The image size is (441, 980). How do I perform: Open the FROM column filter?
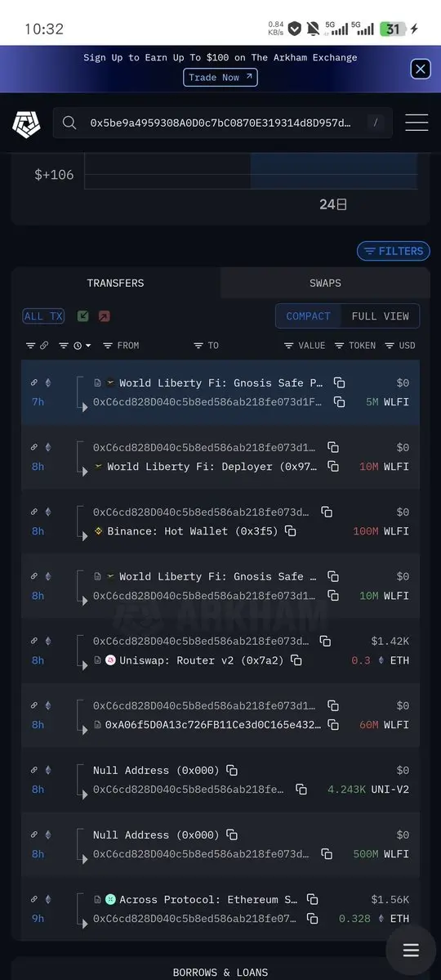(121, 346)
